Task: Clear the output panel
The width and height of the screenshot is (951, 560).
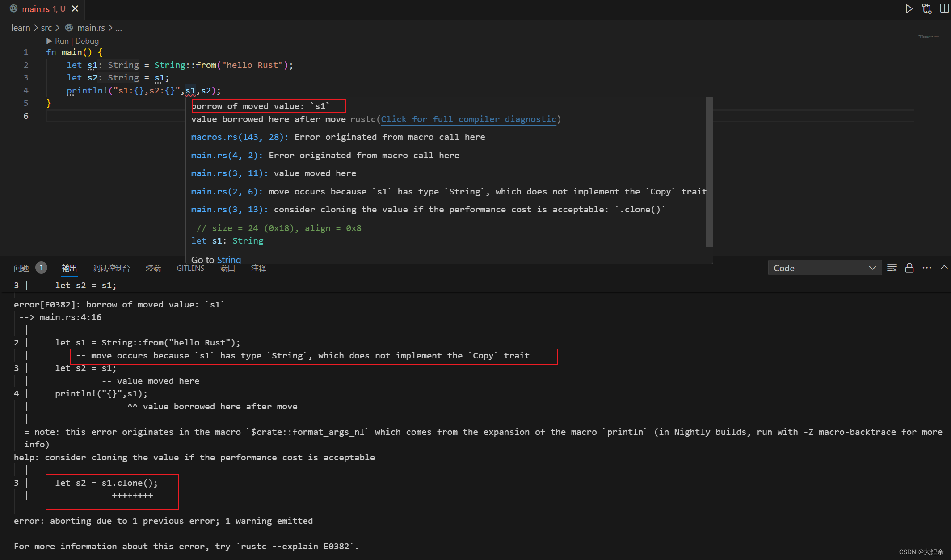Action: click(892, 268)
